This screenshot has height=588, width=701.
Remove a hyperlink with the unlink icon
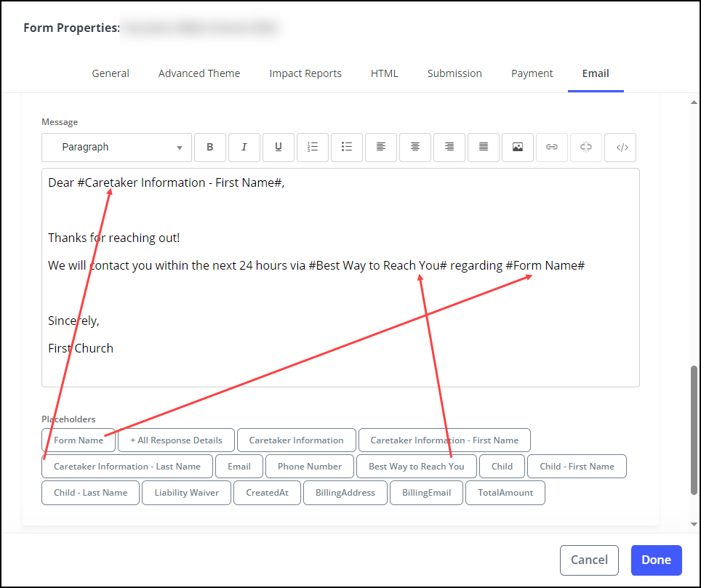(x=586, y=148)
